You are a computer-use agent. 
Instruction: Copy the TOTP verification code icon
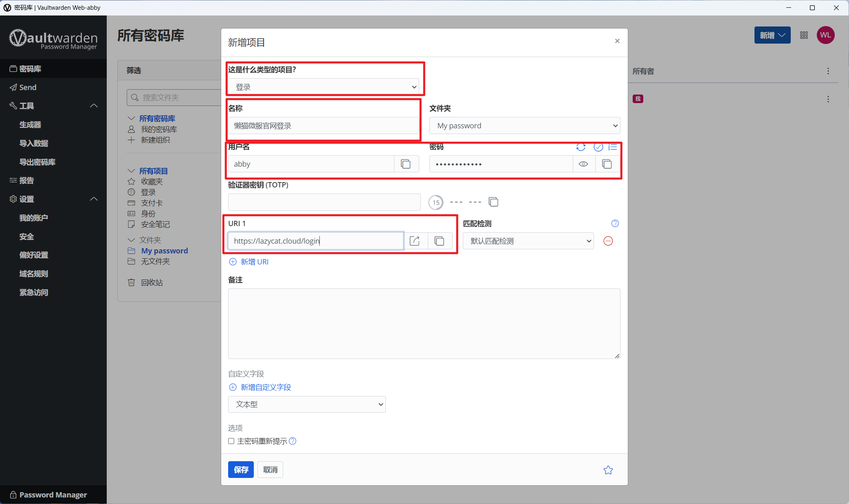(493, 202)
